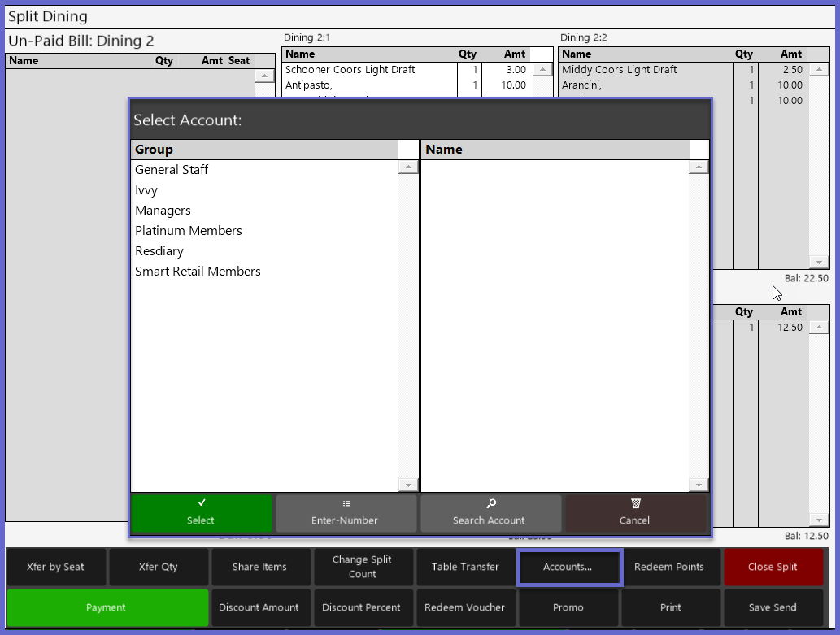Select the General Staff group
Screen dimensions: 840x635
[172, 170]
